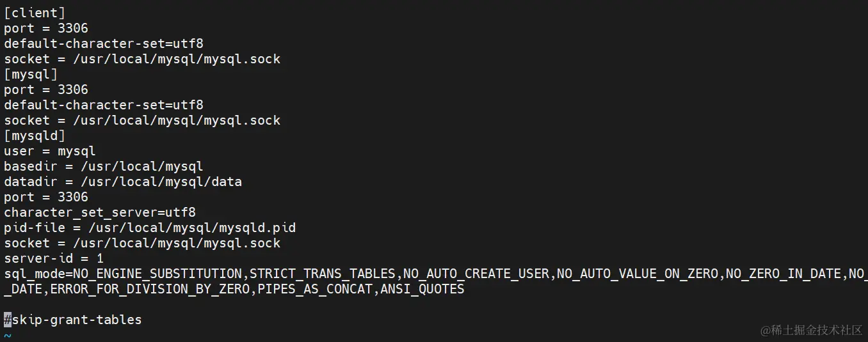The width and height of the screenshot is (868, 342).
Task: Click the [client] section header line
Action: 35,13
